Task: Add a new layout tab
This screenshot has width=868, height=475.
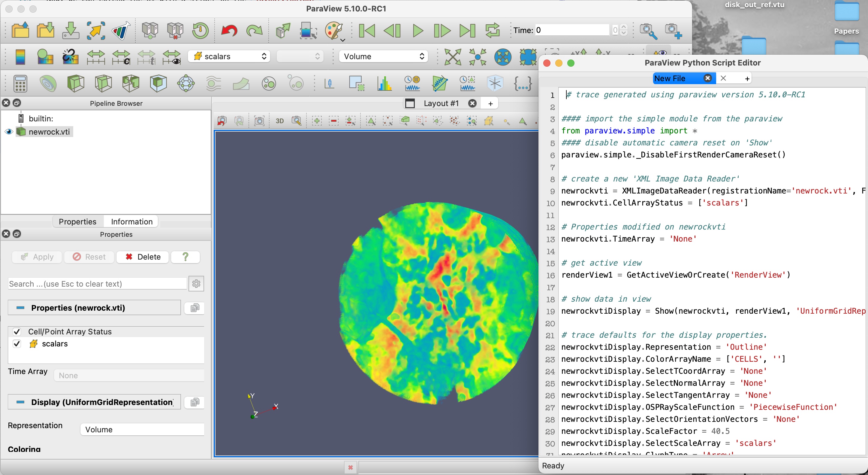Action: point(491,104)
